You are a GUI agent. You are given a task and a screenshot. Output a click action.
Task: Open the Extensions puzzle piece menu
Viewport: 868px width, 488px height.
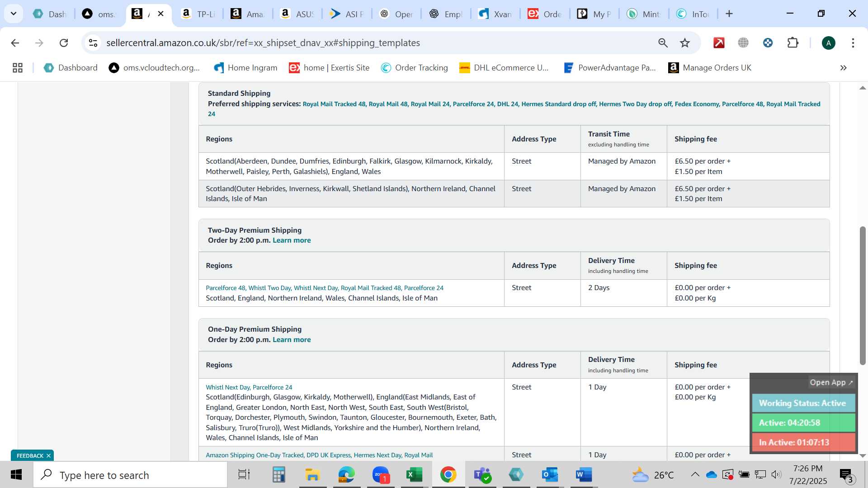pos(793,43)
